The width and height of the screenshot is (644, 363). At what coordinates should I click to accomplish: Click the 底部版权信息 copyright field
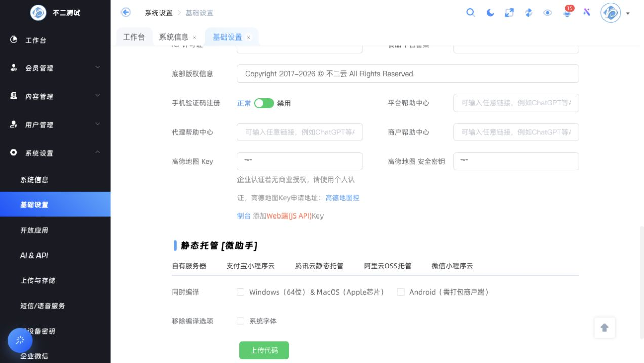click(408, 74)
